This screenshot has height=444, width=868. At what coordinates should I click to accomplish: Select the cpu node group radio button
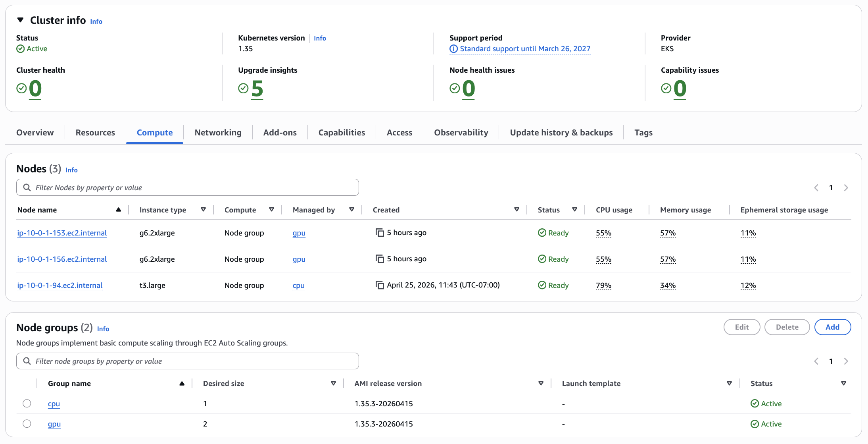pos(27,403)
